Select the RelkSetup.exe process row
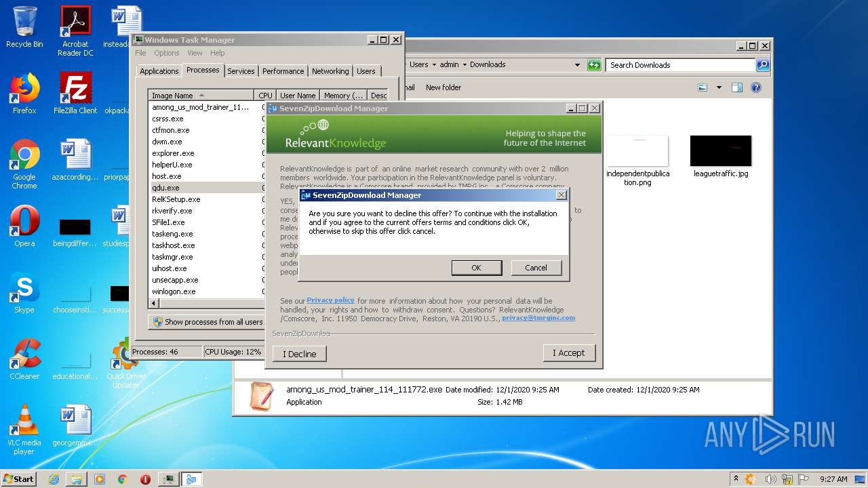 coord(207,199)
